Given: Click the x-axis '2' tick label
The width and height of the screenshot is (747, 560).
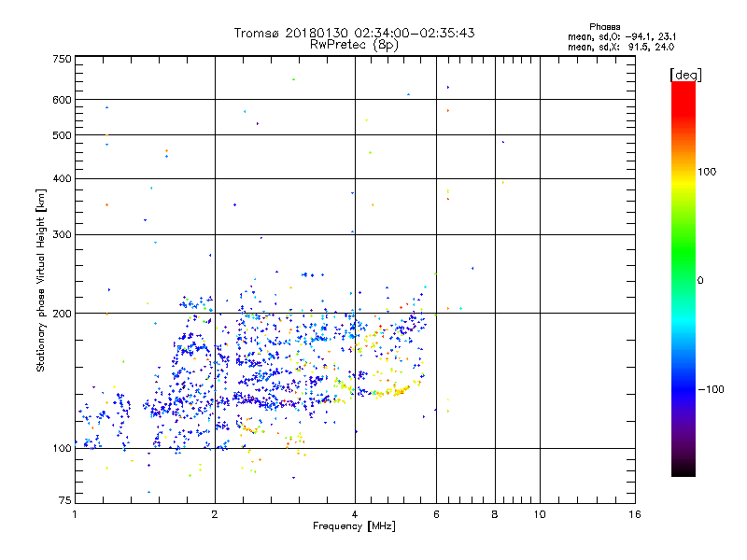Looking at the screenshot, I should pos(215,514).
